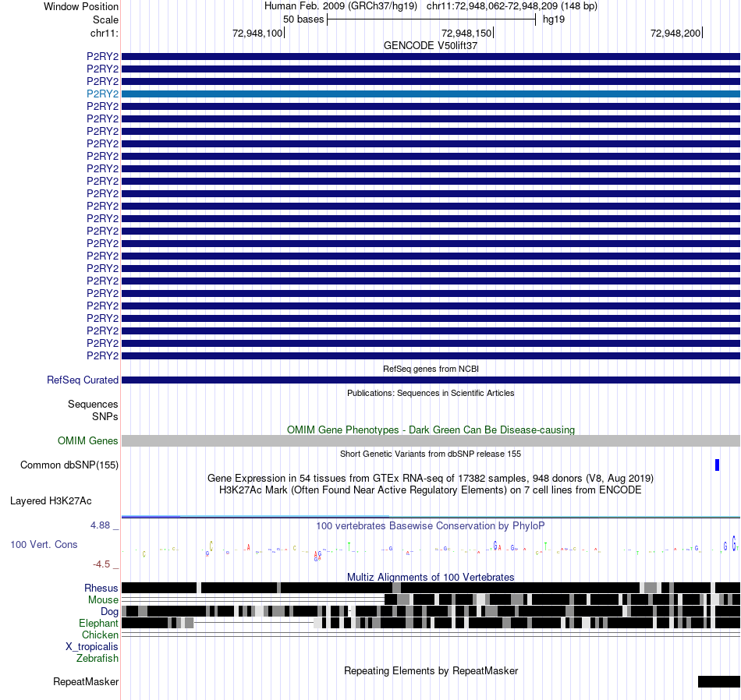741x700 pixels.
Task: Click the RepeatMasker track label
Action: [86, 681]
